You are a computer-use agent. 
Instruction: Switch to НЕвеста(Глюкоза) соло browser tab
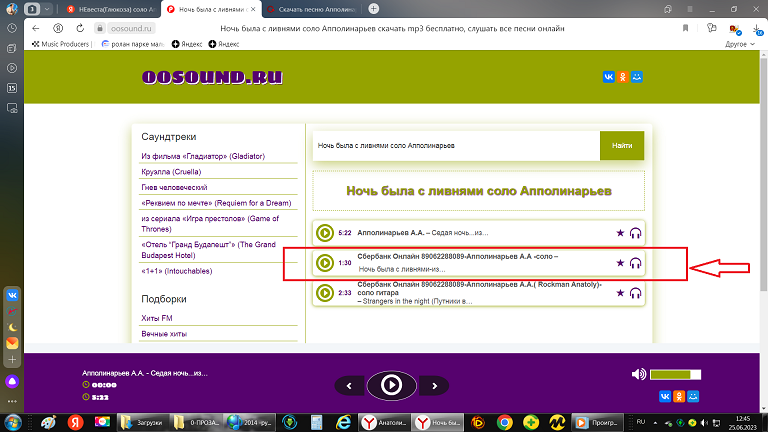coord(111,9)
